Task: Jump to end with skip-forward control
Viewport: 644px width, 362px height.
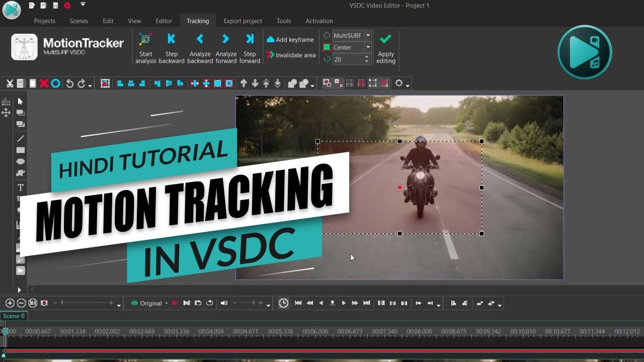Action: pos(366,303)
